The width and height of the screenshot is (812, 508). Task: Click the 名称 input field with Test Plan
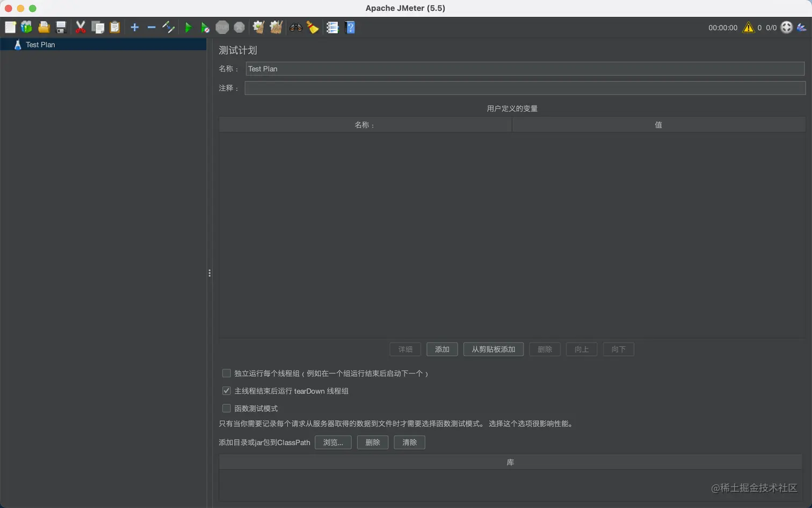(x=525, y=69)
